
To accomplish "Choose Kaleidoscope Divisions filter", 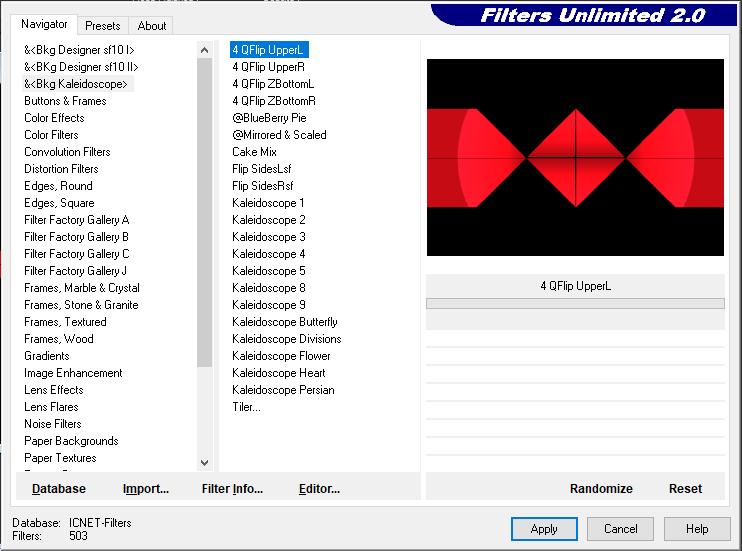I will [x=287, y=339].
